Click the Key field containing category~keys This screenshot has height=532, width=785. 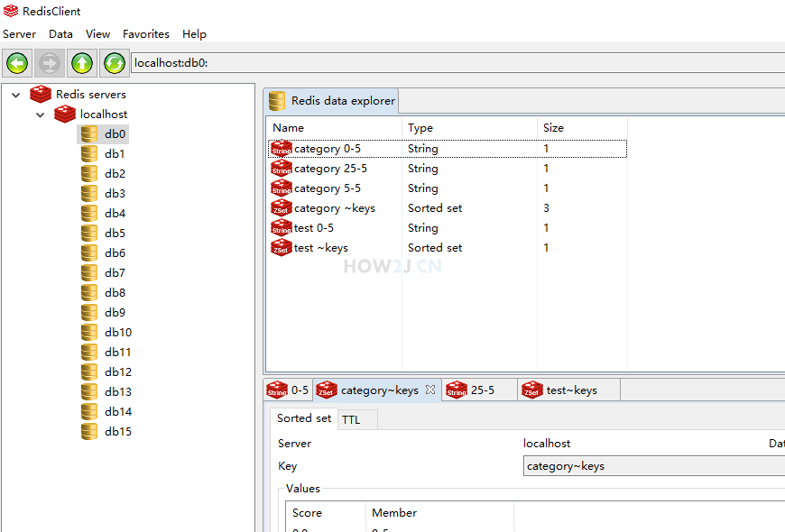tap(654, 466)
